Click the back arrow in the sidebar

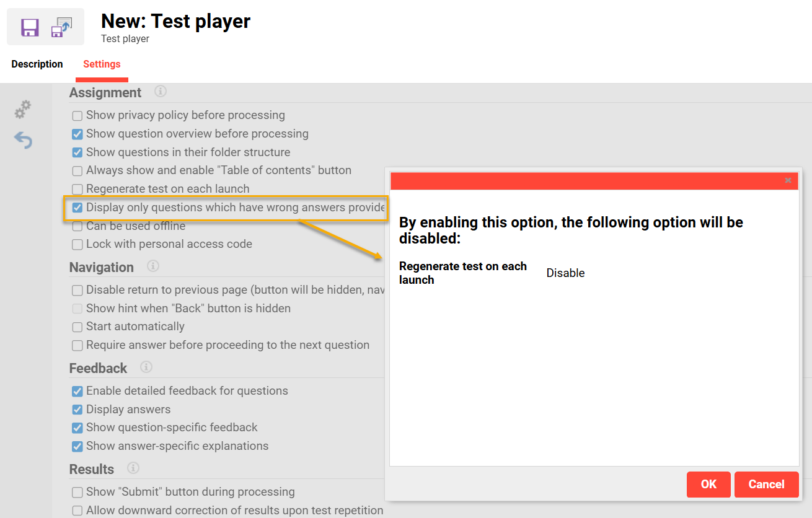[x=23, y=140]
